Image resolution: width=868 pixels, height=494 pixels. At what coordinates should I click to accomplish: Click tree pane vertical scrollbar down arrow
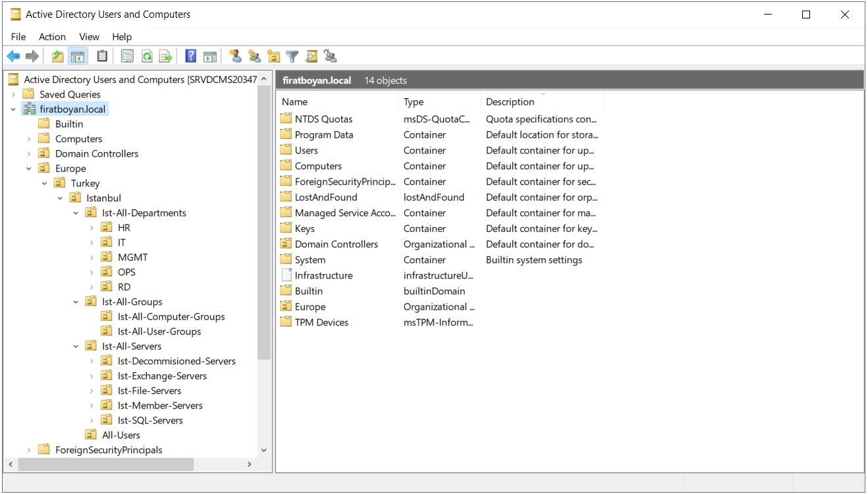click(x=264, y=451)
